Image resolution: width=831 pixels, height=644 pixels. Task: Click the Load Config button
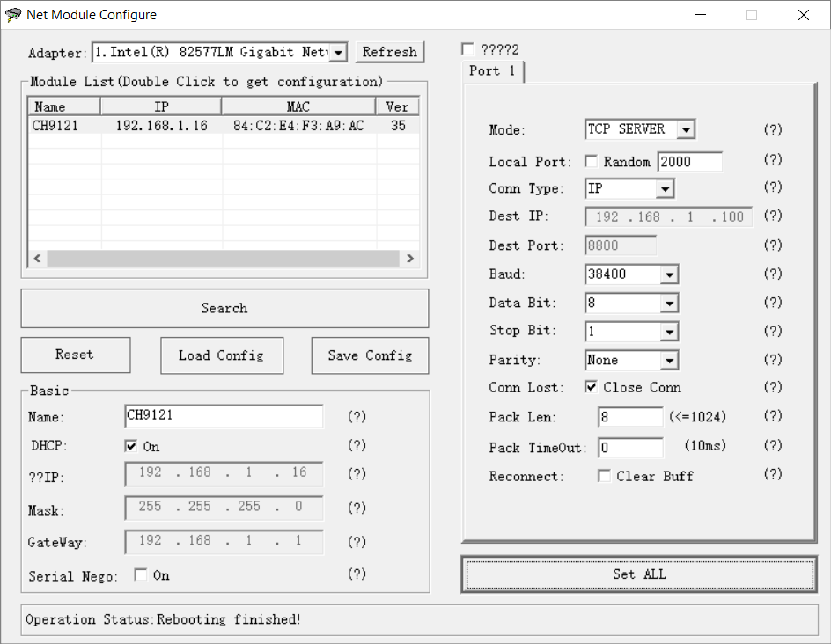click(x=222, y=355)
